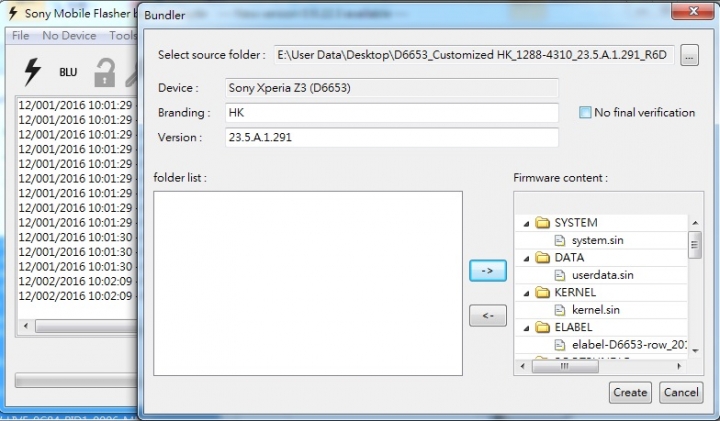
Task: Close the Bundler dialog
Action: click(693, 10)
